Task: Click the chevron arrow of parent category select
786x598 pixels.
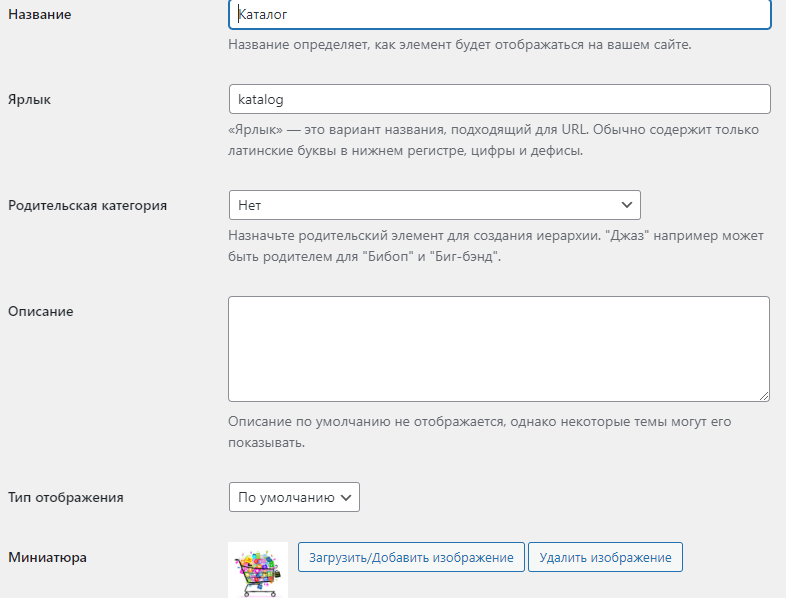Action: click(x=627, y=205)
